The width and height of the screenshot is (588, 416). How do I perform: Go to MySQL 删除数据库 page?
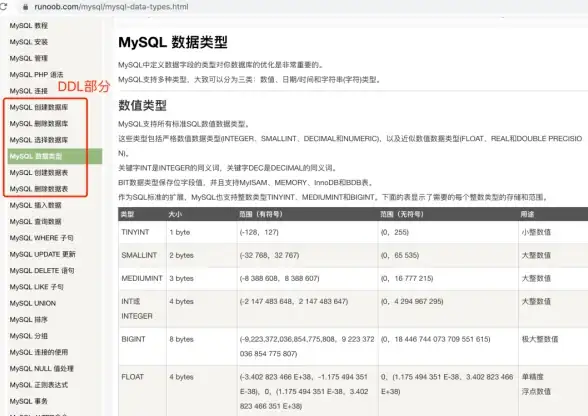coord(39,123)
